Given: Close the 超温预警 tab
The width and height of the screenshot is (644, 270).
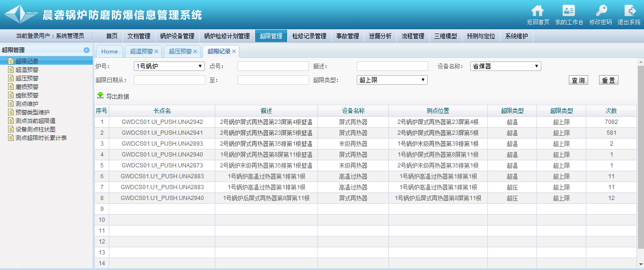Looking at the screenshot, I should point(157,52).
